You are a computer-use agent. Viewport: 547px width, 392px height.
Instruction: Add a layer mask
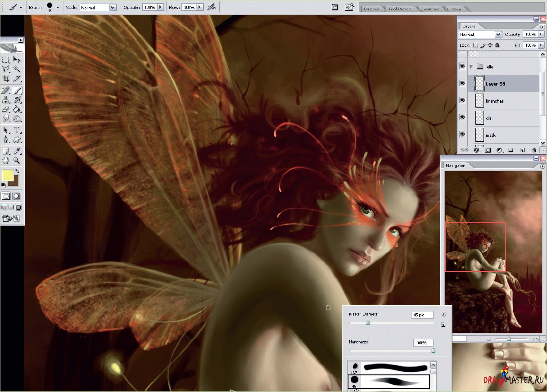487,150
